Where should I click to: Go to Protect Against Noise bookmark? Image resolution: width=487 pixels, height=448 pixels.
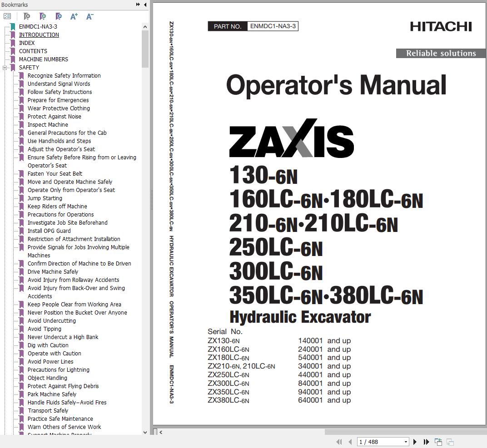coord(55,116)
